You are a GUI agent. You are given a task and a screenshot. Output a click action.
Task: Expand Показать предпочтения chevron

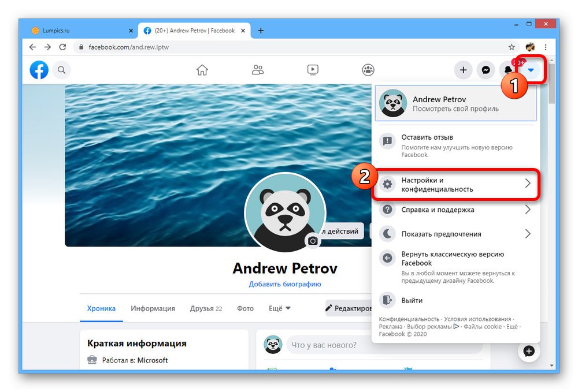click(x=528, y=234)
